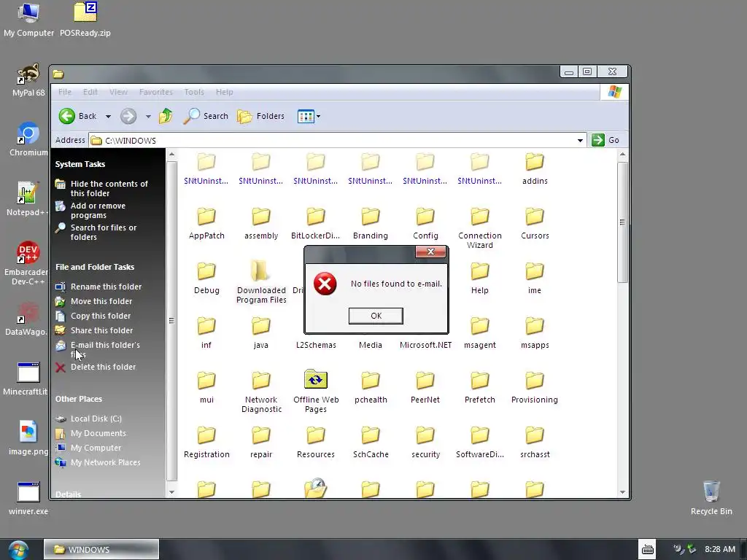
Task: Open My Documents in Other Places
Action: pyautogui.click(x=98, y=433)
